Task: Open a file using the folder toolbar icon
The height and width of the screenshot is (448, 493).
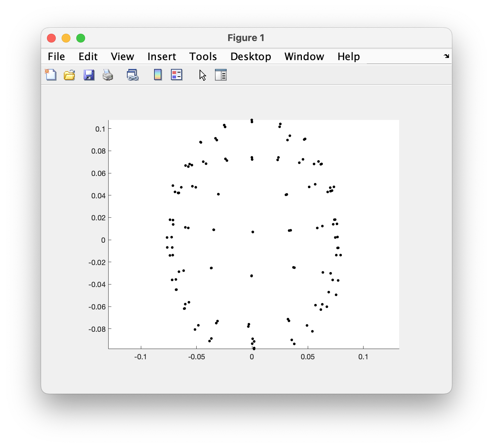Action: (x=69, y=74)
